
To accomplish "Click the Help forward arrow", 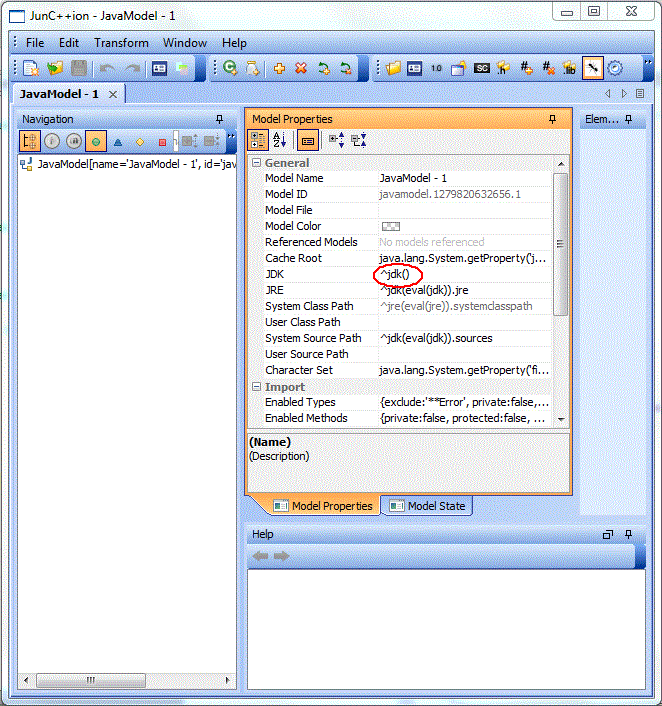I will pyautogui.click(x=281, y=556).
